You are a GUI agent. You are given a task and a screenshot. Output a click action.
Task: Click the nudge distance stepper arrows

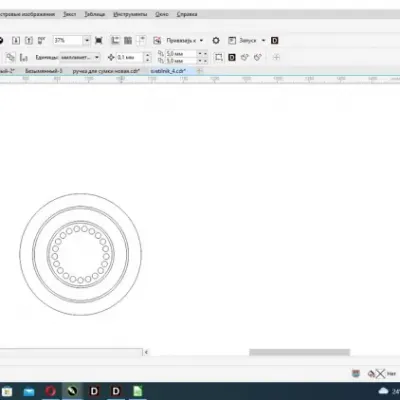point(148,57)
